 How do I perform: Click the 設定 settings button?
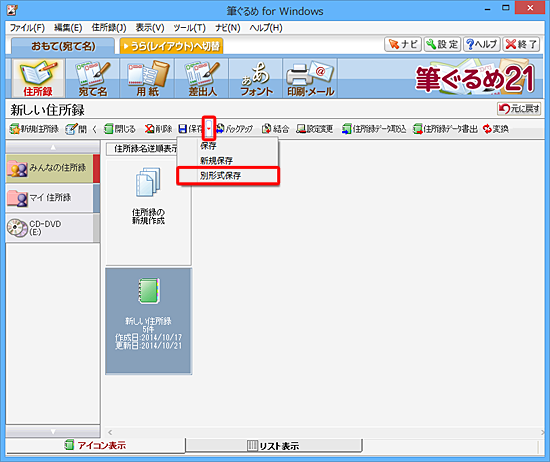click(442, 45)
